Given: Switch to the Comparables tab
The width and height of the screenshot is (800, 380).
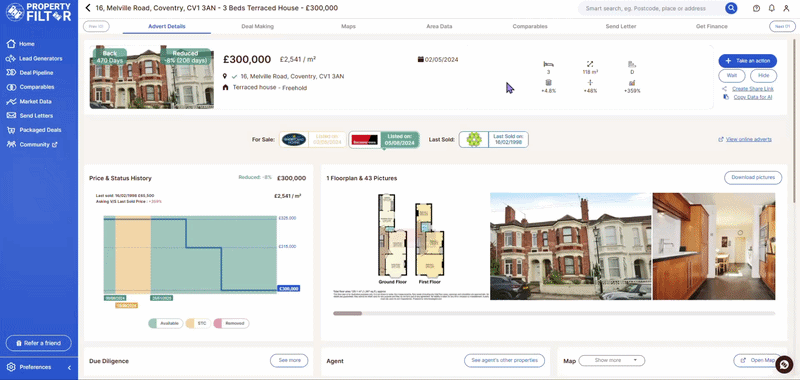Looking at the screenshot, I should pos(530,27).
